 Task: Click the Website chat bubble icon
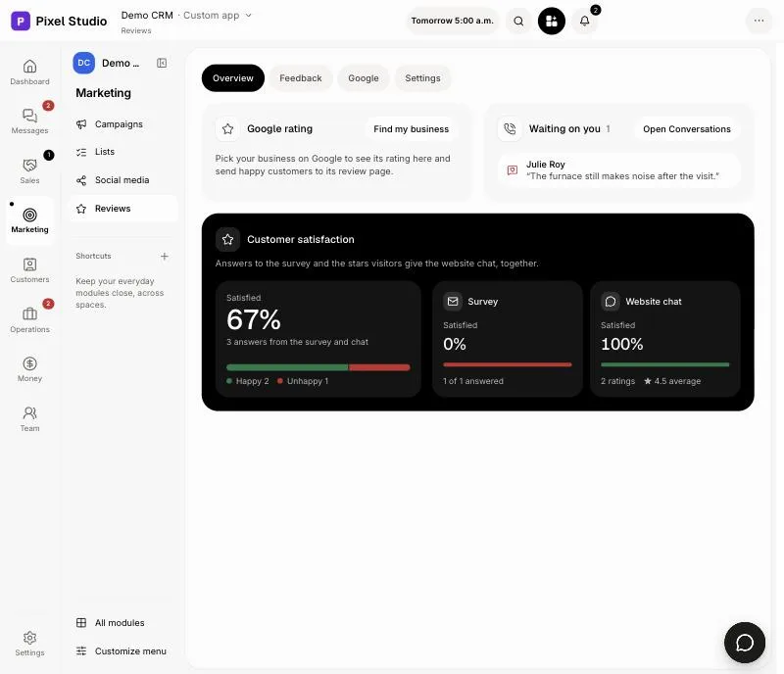(x=611, y=302)
